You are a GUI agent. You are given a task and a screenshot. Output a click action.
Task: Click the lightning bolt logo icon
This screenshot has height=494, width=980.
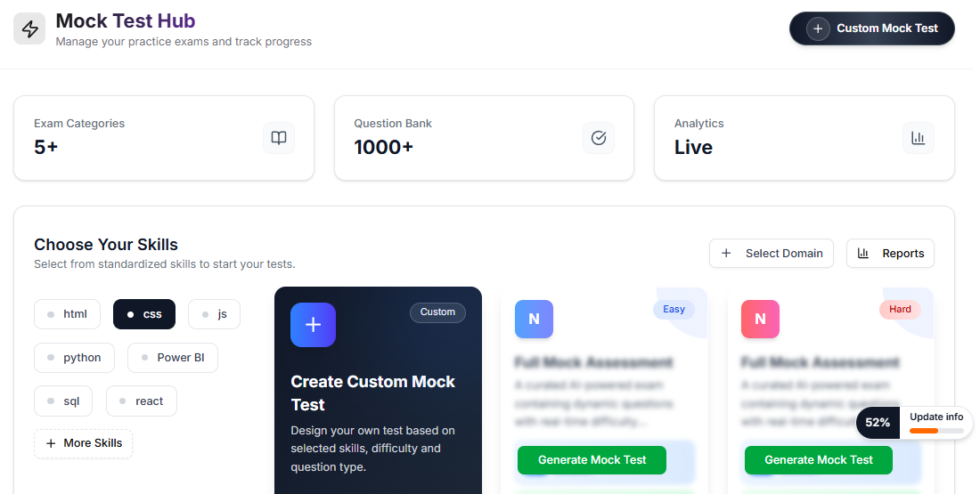tap(29, 28)
